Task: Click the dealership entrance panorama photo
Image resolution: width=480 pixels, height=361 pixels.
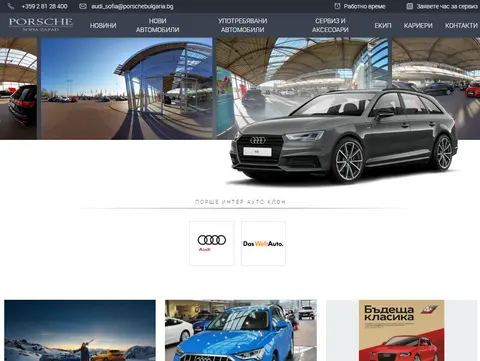Action: pyautogui.click(x=126, y=88)
